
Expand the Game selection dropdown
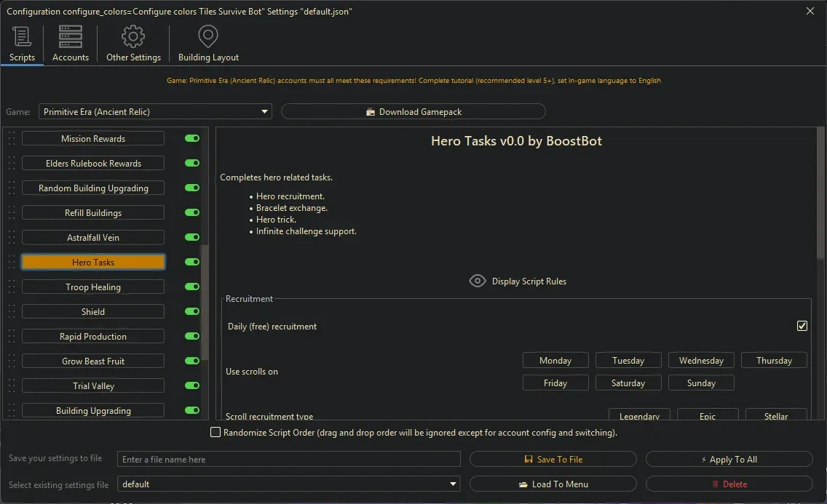tap(264, 112)
